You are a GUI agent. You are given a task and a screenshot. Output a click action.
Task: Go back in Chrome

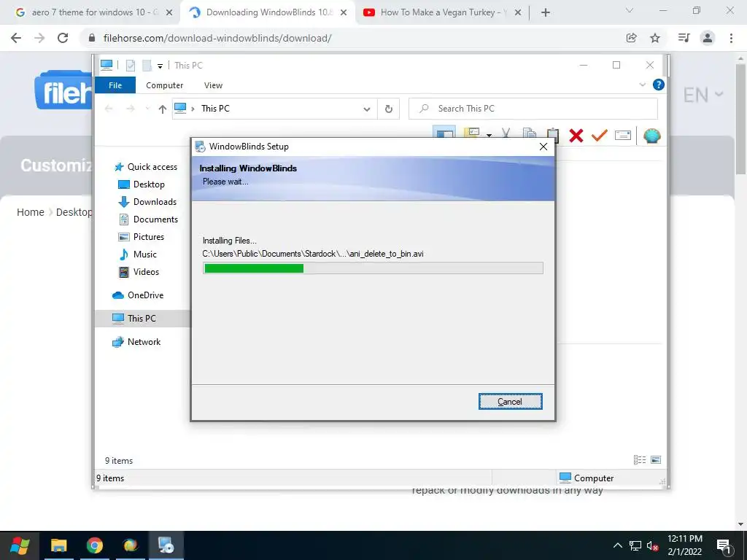(x=16, y=38)
